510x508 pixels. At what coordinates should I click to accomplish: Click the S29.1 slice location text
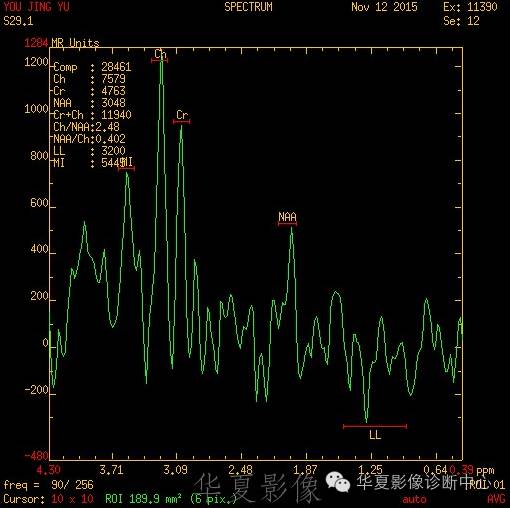coord(18,21)
